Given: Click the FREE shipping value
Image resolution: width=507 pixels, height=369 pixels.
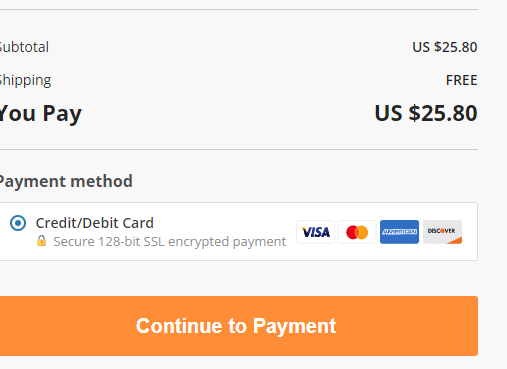Looking at the screenshot, I should (x=462, y=80).
